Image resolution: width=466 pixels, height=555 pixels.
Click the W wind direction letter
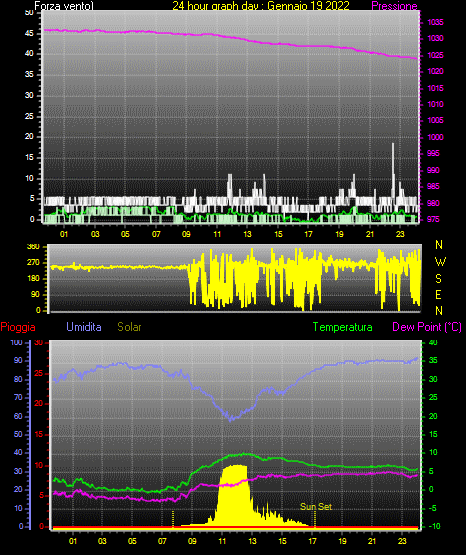tap(440, 262)
